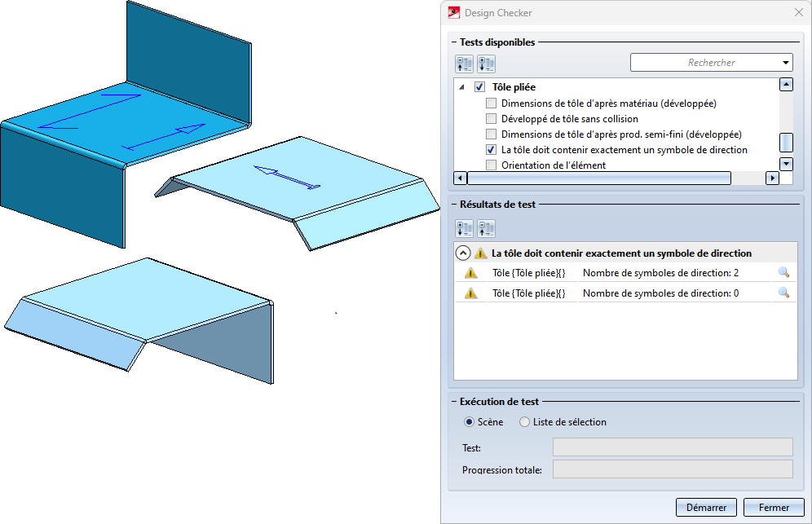Collapse the direction symbol result group
Viewport: 812px width, 524px height.
(463, 253)
